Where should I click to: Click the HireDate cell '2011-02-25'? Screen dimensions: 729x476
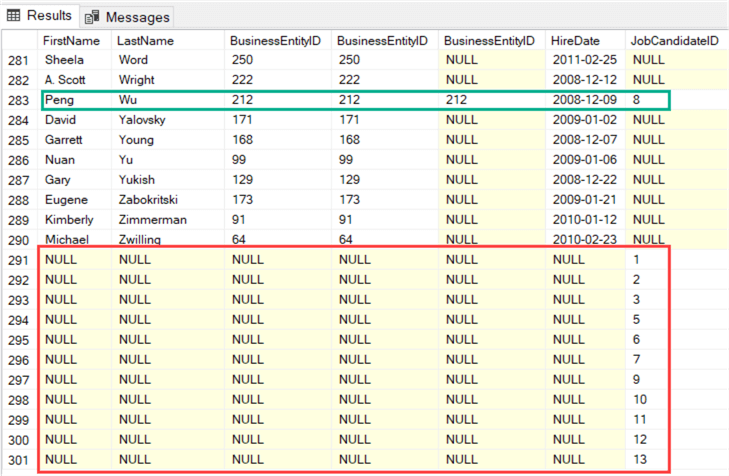coord(585,60)
